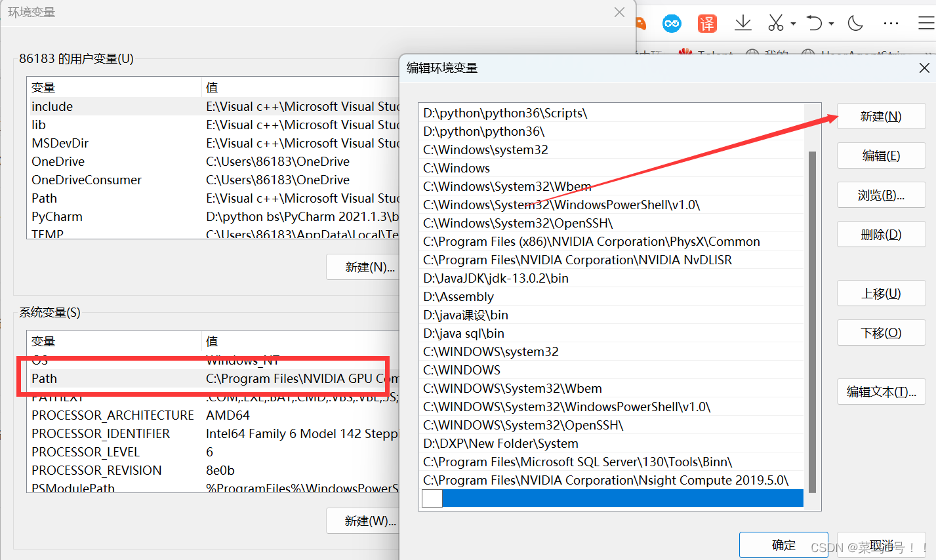Click the 浏览(B)... browse button
Viewport: 936px width, 560px height.
coord(881,195)
